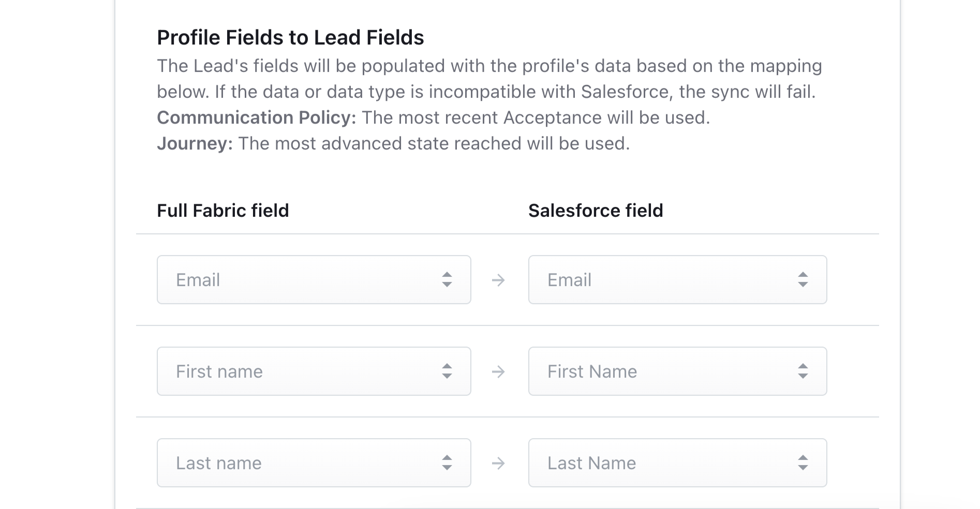
Task: Click the Full Fabric field column header
Action: 222,211
